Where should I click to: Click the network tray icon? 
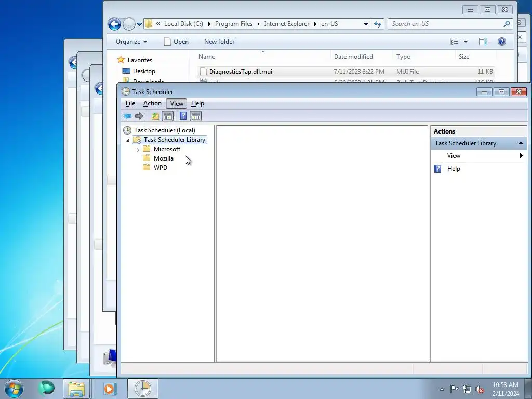467,389
